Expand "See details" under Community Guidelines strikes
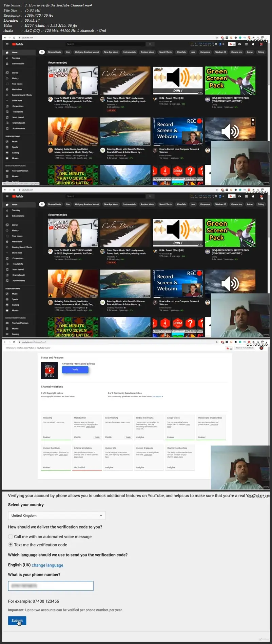 pyautogui.click(x=157, y=396)
